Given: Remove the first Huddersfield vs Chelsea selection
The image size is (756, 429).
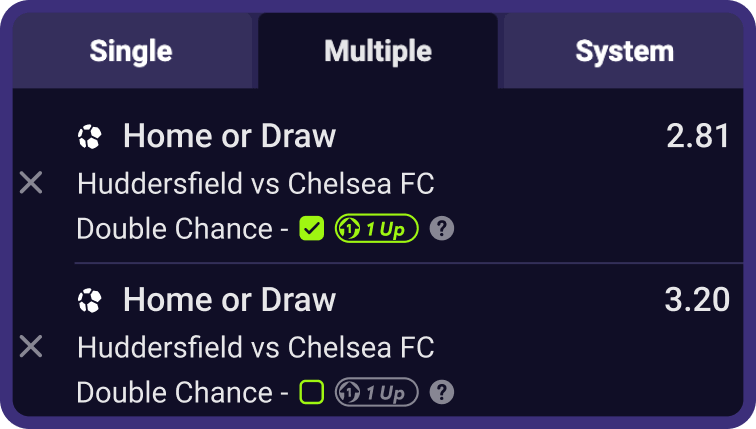Looking at the screenshot, I should coord(31,183).
